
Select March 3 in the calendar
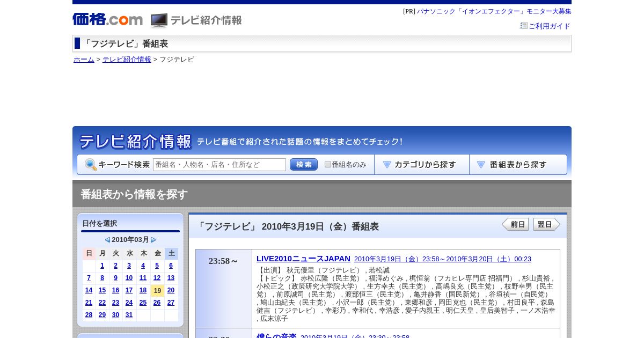pyautogui.click(x=129, y=266)
